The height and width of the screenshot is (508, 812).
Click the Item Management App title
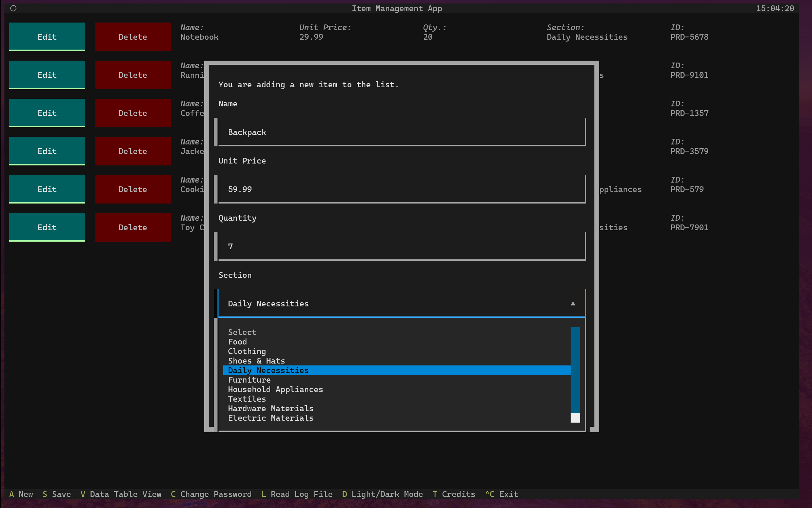click(x=396, y=8)
